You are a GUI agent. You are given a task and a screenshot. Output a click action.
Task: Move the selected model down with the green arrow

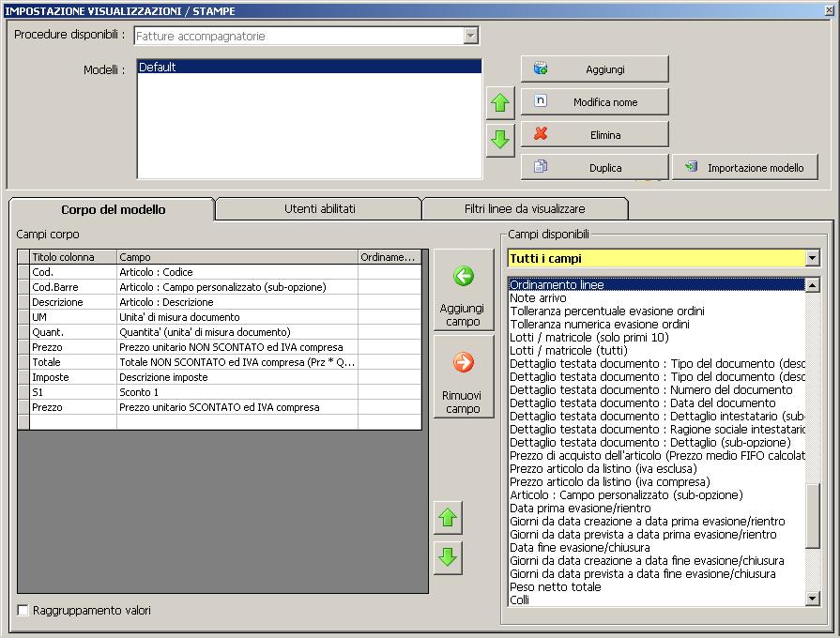[500, 140]
